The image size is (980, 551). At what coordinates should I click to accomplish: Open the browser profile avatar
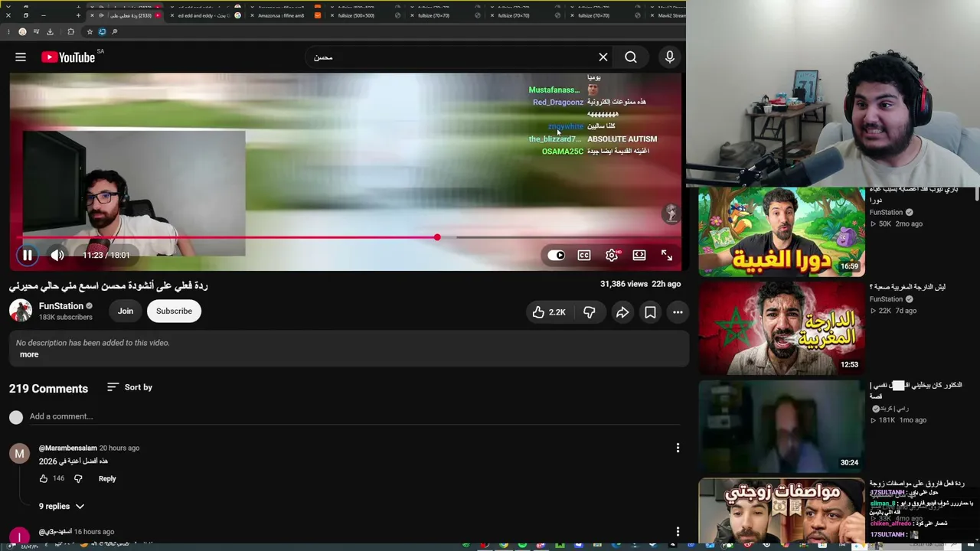pos(22,32)
